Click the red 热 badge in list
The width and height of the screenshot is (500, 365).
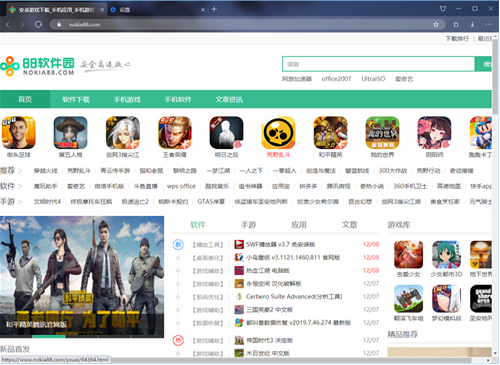tap(178, 340)
